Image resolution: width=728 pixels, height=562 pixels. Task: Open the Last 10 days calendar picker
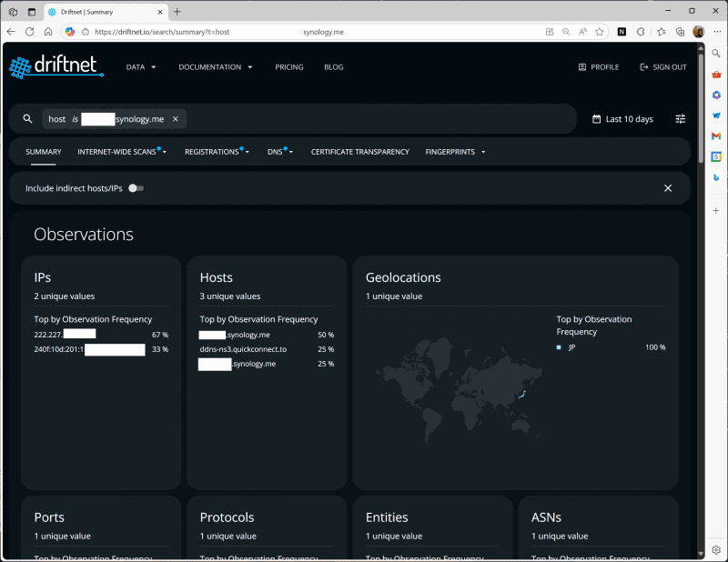tap(622, 119)
